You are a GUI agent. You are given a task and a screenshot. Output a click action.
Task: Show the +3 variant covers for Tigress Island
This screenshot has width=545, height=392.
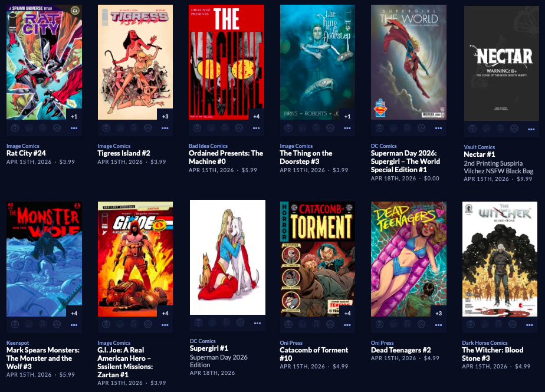(x=165, y=116)
